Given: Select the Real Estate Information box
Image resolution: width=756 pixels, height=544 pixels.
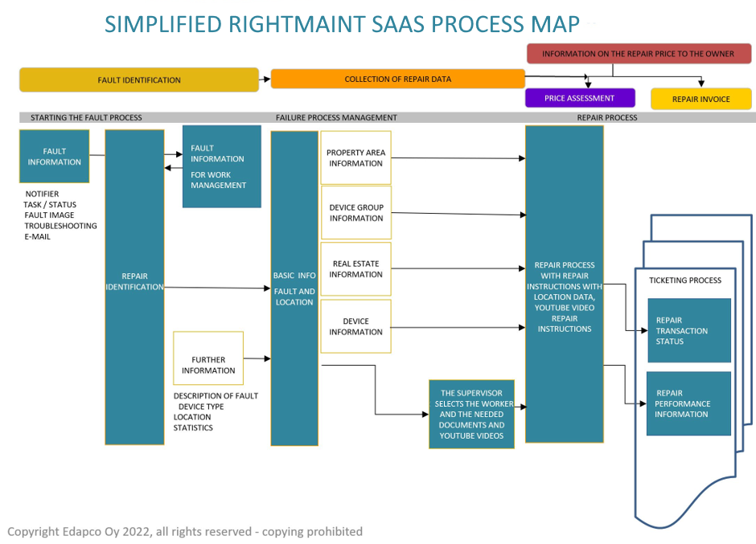Looking at the screenshot, I should 355,269.
